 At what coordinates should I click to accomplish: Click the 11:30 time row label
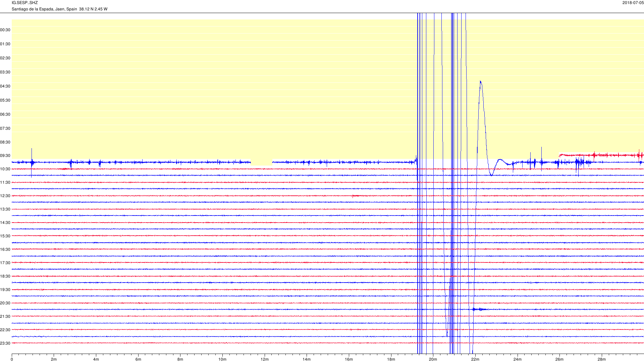click(5, 182)
